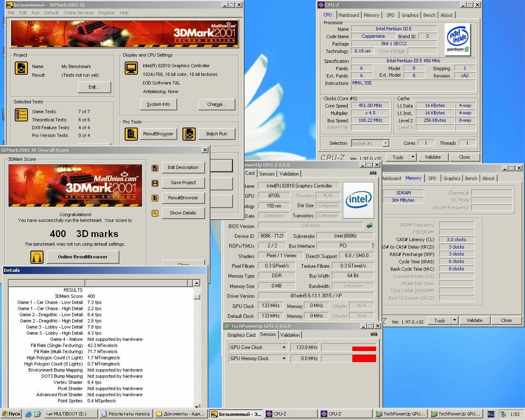
Task: Click the Display settings monitor icon
Action: (131, 68)
